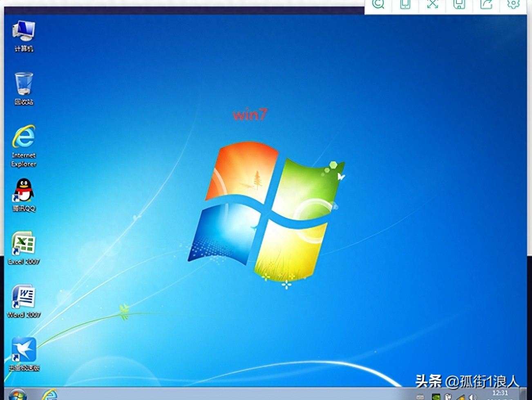Image resolution: width=532 pixels, height=400 pixels.
Task: Open settings via the gear icon
Action: pyautogui.click(x=513, y=4)
